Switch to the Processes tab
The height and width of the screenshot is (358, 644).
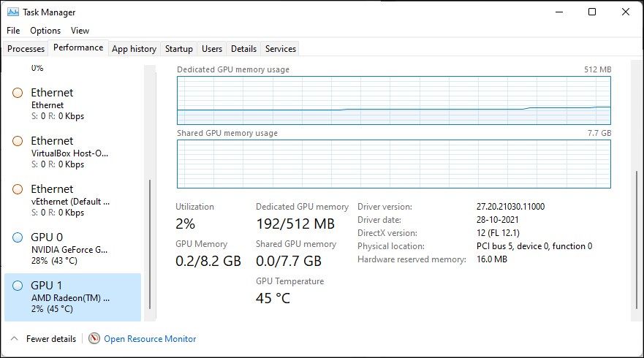tap(26, 49)
